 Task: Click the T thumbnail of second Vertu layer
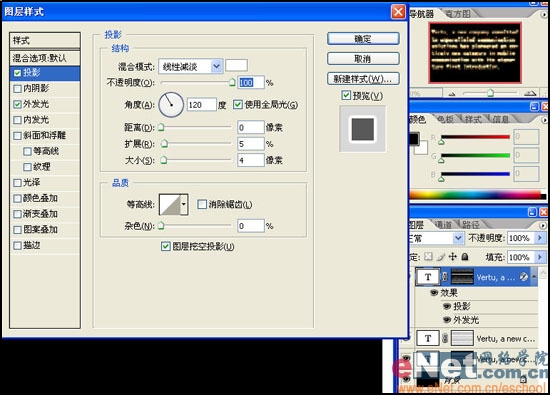(x=428, y=339)
